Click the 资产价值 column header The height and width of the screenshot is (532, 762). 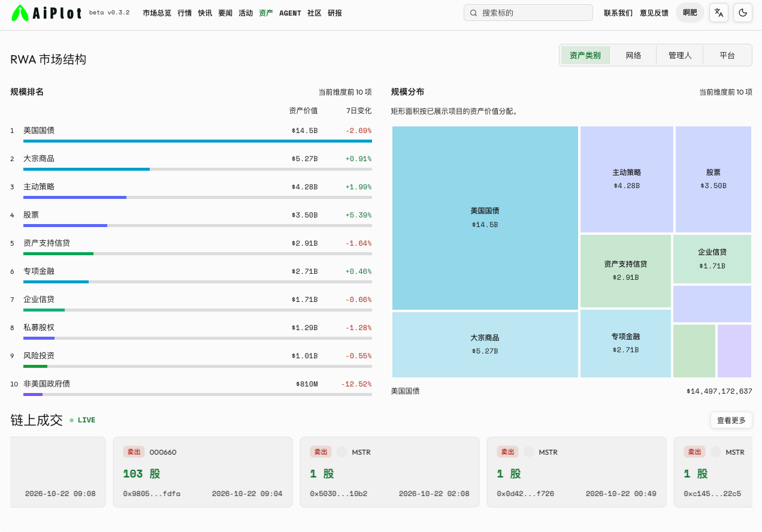pos(304,110)
